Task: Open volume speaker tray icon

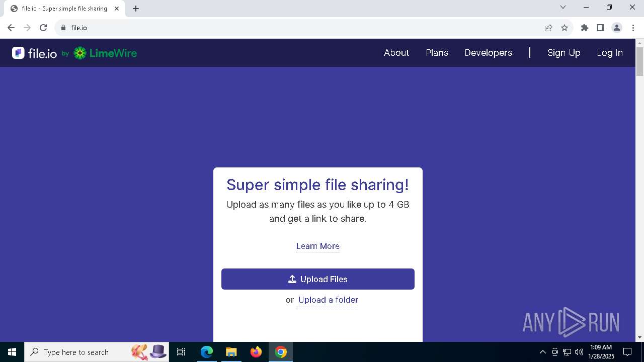Action: point(579,352)
